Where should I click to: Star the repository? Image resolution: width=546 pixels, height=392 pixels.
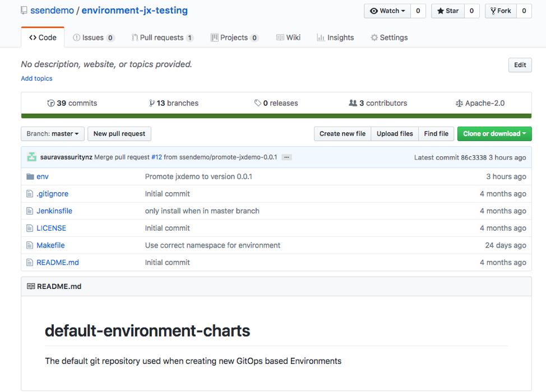448,11
